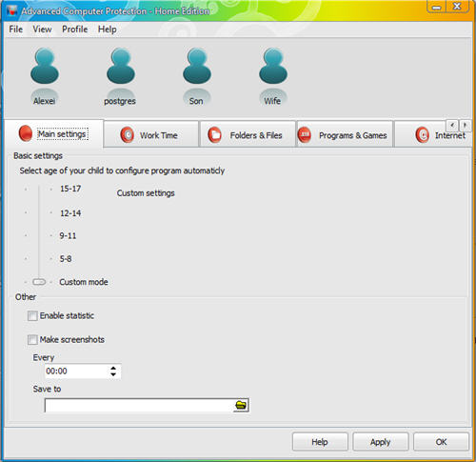Viewport: 476px width, 462px height.
Task: Click the red Main settings tab icon
Action: 26,133
